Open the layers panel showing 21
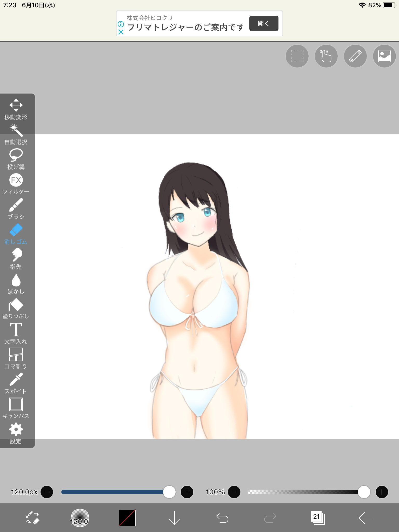 [x=318, y=518]
